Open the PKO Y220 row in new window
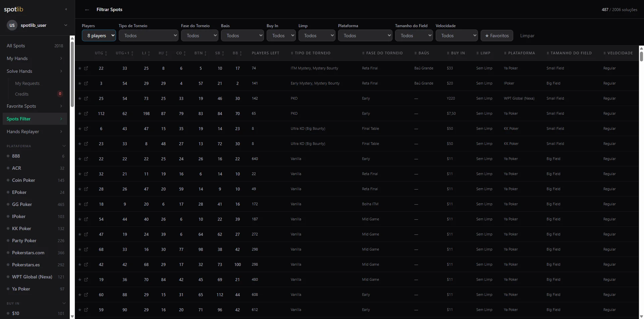 tap(86, 99)
